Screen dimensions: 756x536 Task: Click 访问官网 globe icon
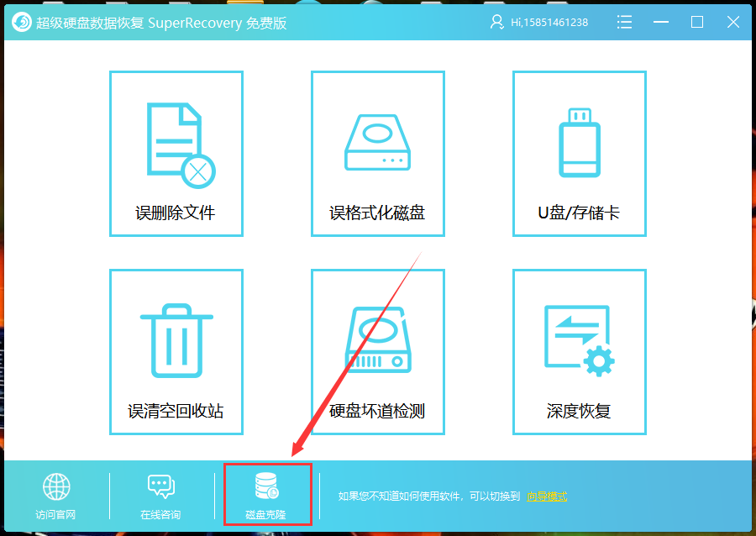(x=56, y=486)
